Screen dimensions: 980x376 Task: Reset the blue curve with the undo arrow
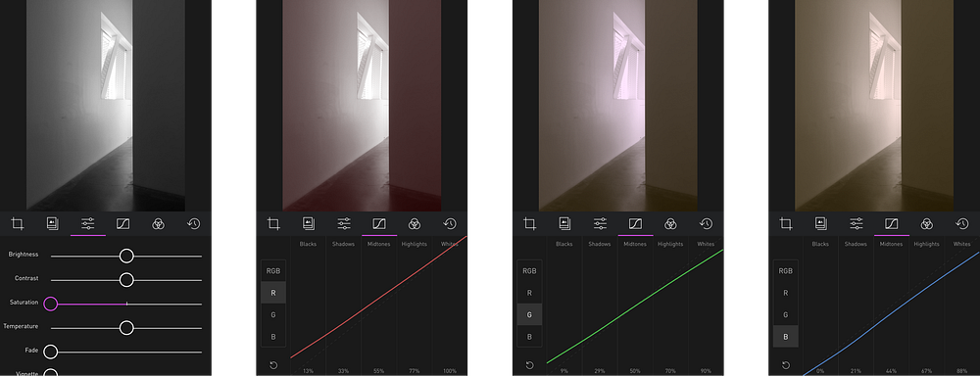(786, 365)
